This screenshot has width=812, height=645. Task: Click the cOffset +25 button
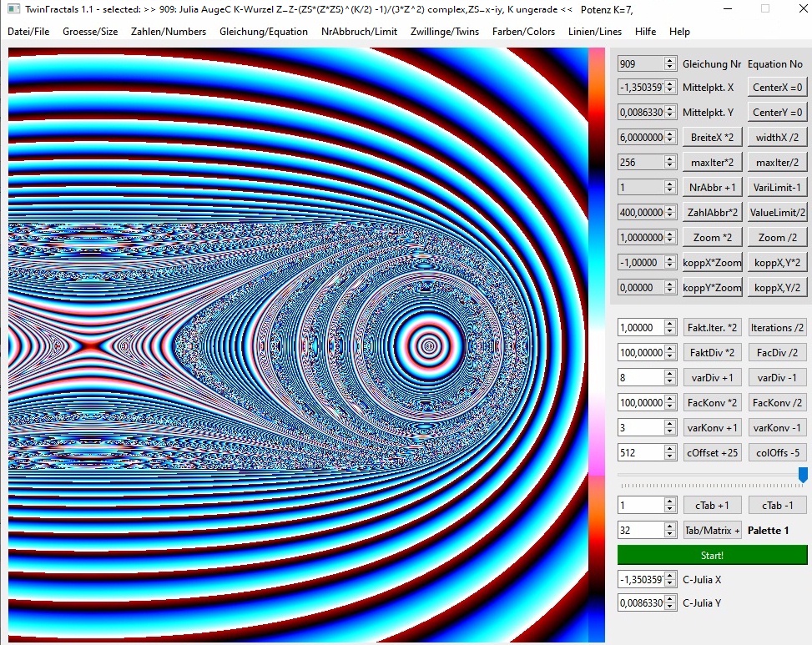(x=712, y=452)
